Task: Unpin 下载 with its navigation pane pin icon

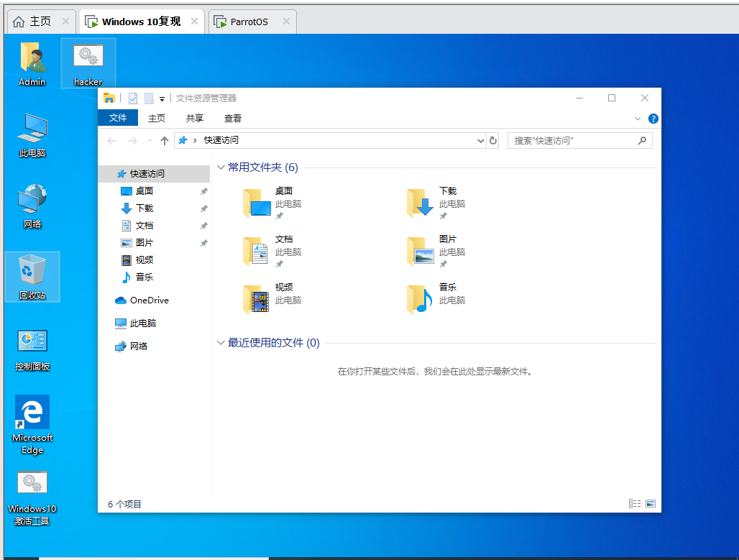Action: [203, 208]
